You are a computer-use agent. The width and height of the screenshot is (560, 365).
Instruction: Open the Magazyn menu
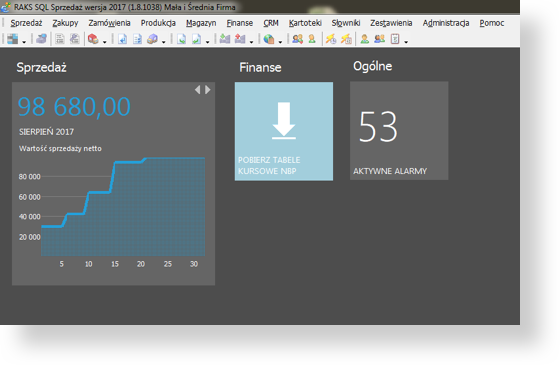point(201,23)
